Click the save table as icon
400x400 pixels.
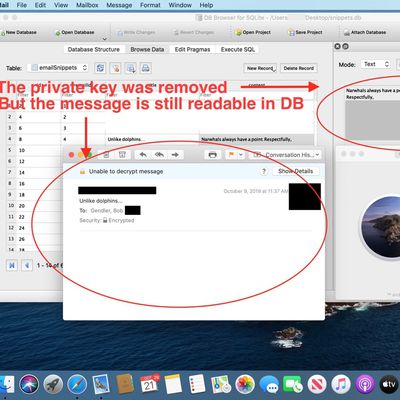(x=130, y=68)
